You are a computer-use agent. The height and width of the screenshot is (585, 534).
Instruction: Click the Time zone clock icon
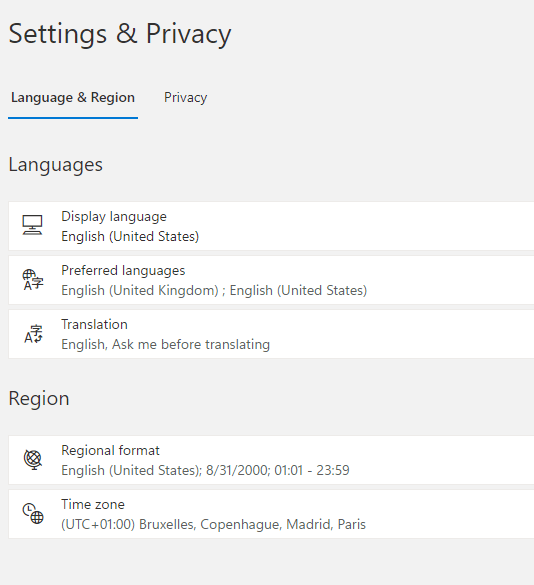(33, 513)
